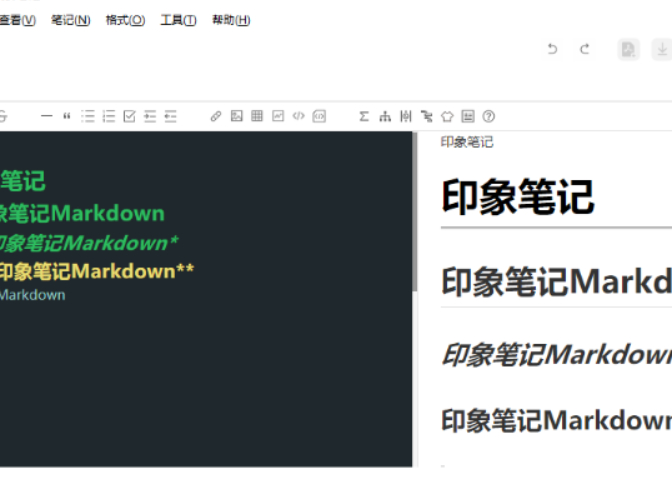The height and width of the screenshot is (504, 672).
Task: Open the Markdown help question mark
Action: 489,116
